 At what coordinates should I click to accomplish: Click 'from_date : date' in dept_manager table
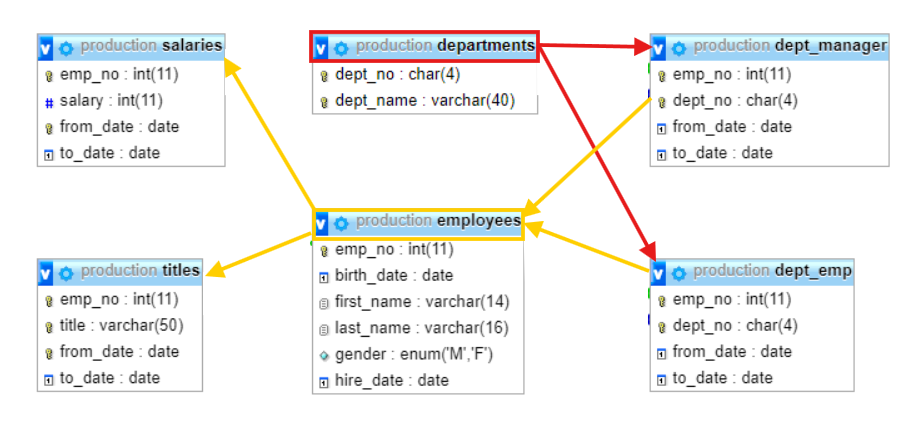pyautogui.click(x=732, y=126)
